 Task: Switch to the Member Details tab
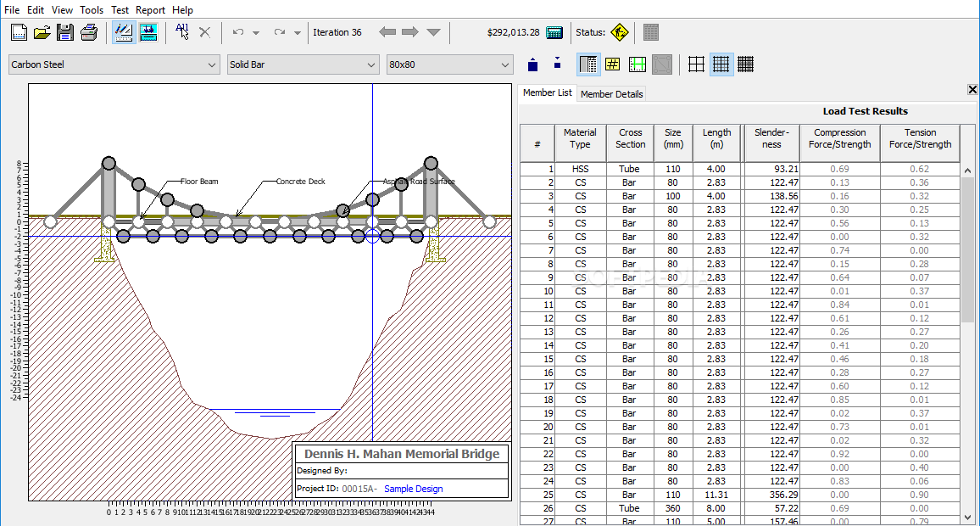(611, 94)
